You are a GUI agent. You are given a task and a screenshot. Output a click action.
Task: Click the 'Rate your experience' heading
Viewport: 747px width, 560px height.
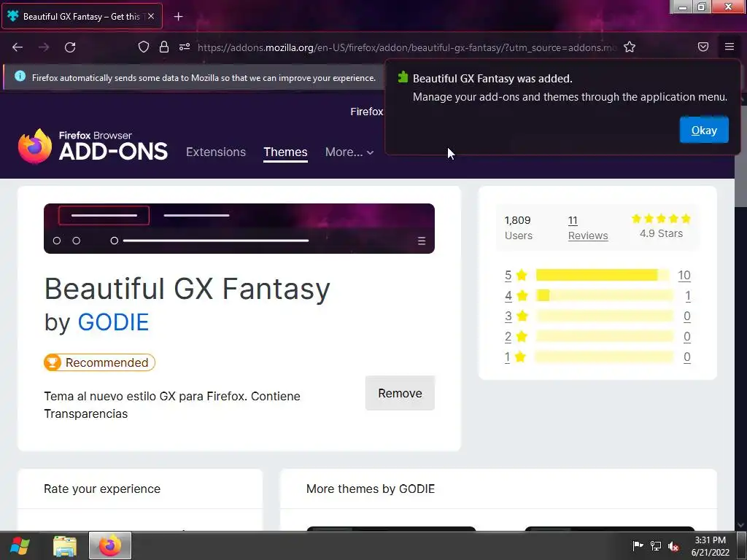pos(102,489)
